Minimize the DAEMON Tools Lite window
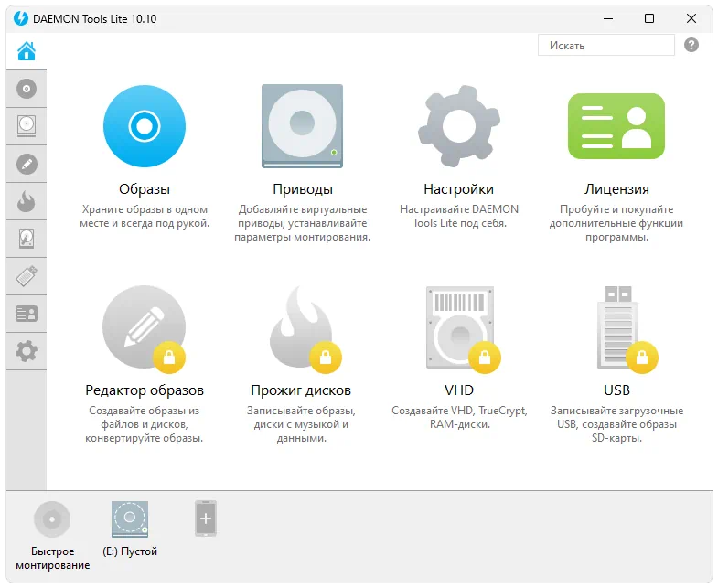The image size is (718, 588). [x=608, y=19]
